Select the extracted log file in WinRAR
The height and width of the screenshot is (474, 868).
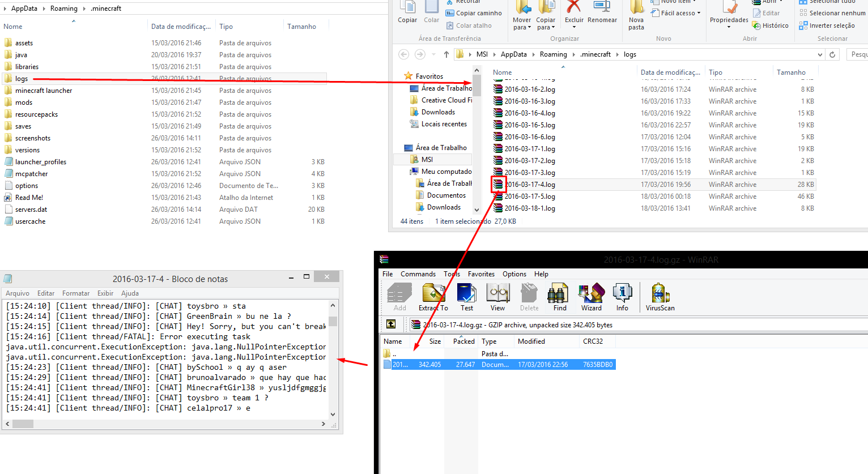(x=499, y=365)
